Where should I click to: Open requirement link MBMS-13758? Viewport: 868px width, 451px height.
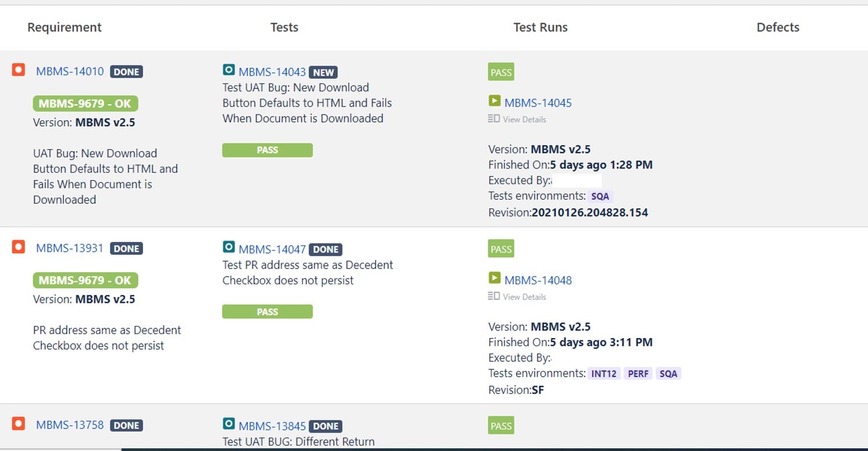[70, 425]
